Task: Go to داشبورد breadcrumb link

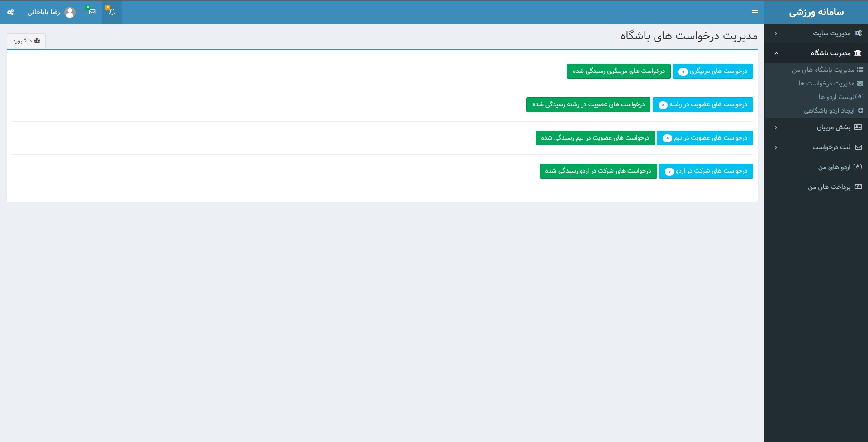Action: [26, 41]
